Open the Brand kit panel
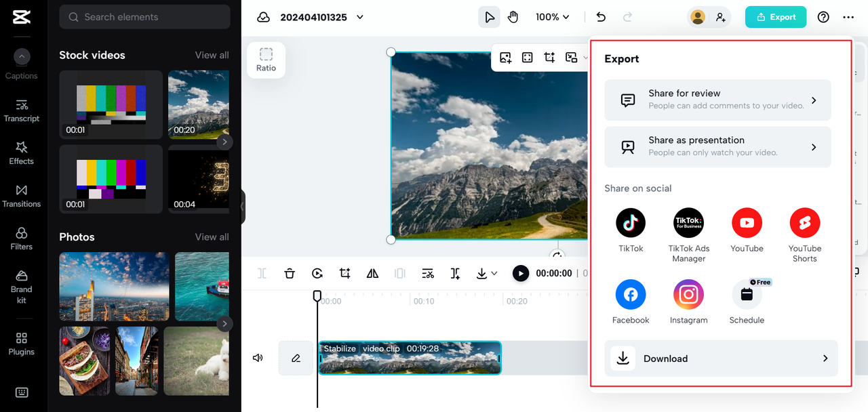This screenshot has height=412, width=868. (x=21, y=287)
